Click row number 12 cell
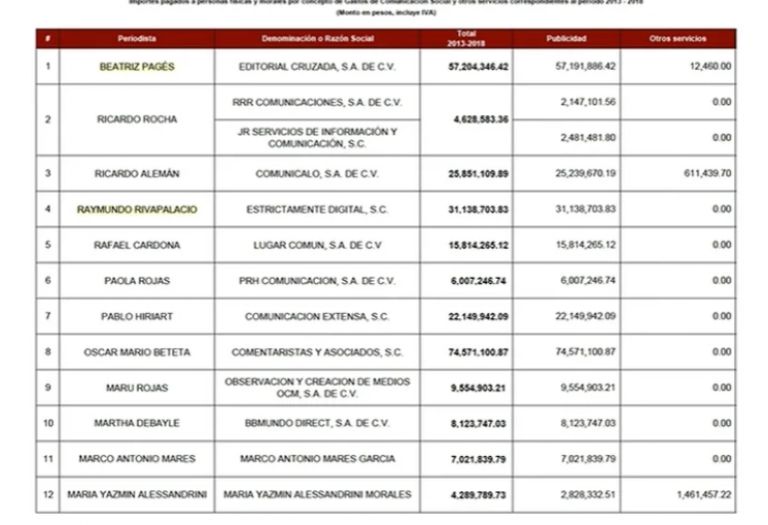 pyautogui.click(x=48, y=495)
